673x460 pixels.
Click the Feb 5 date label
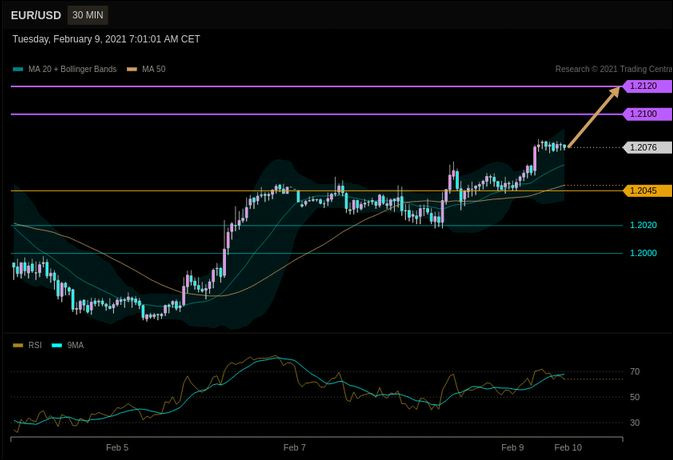point(117,448)
